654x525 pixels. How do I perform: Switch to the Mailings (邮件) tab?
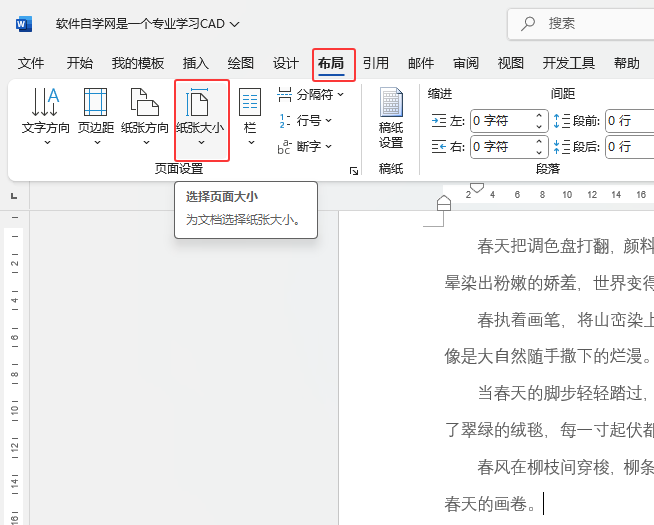(421, 63)
